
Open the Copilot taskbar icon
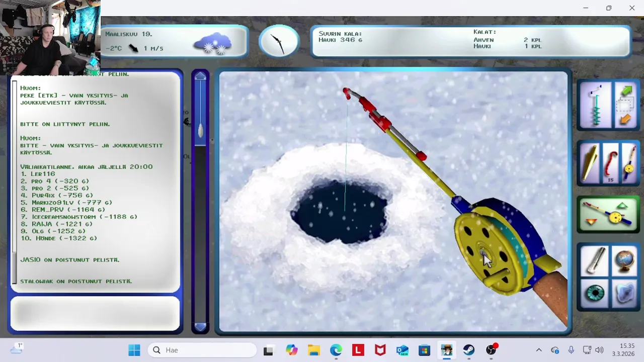coord(292,350)
